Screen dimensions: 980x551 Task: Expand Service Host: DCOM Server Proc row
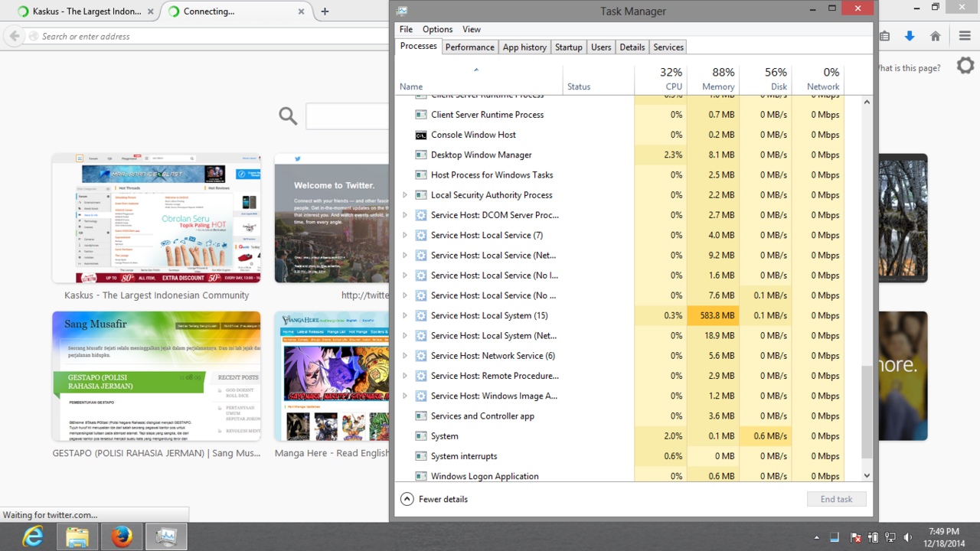tap(405, 215)
